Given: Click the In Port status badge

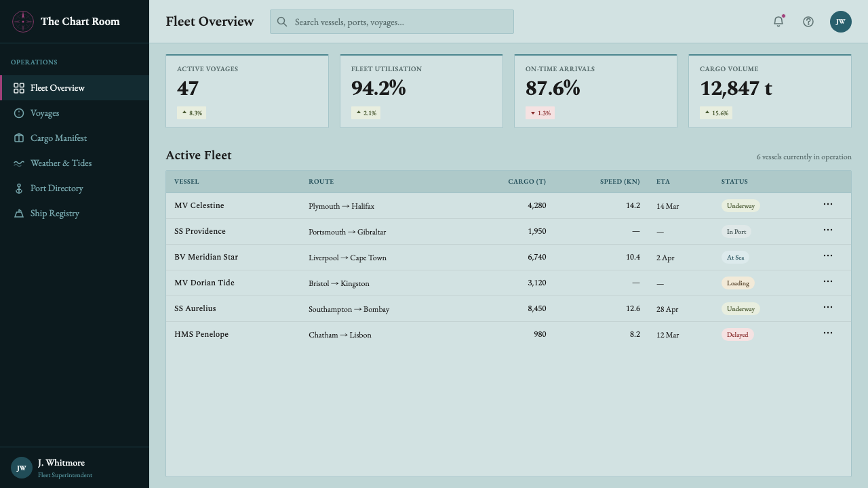Looking at the screenshot, I should (x=736, y=232).
